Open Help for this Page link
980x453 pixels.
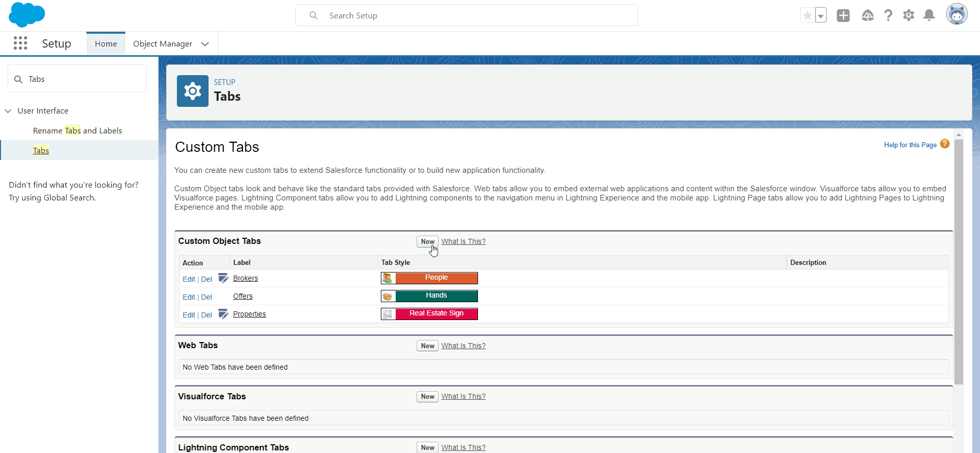[910, 145]
